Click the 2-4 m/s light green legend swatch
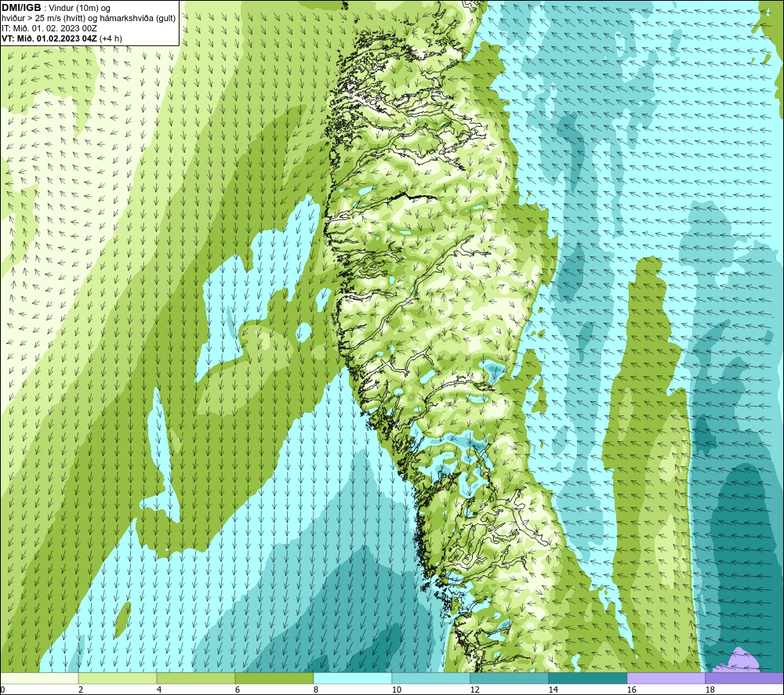 coord(118,678)
